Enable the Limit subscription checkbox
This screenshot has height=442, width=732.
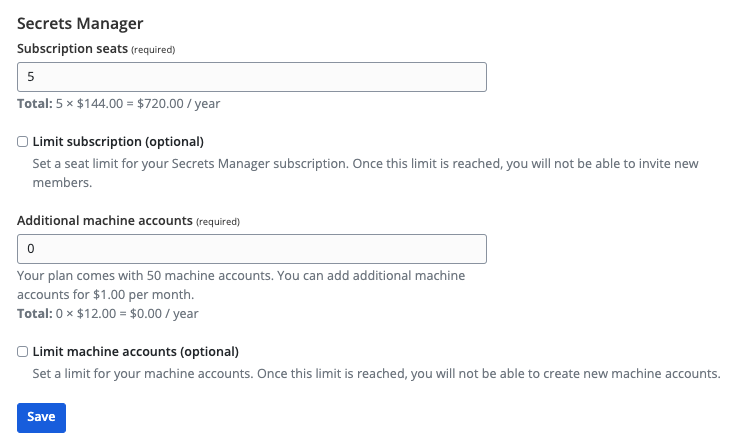pos(23,142)
